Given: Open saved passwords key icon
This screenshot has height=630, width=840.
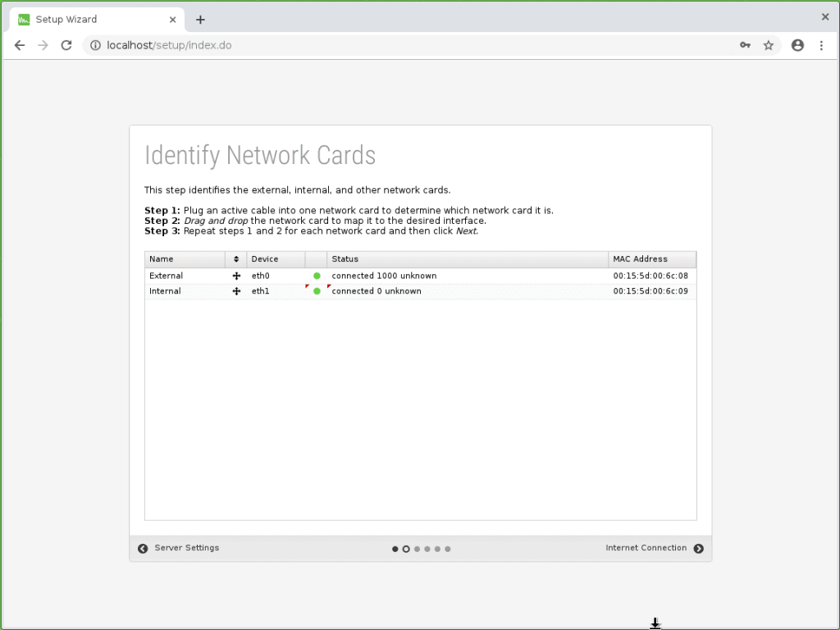Looking at the screenshot, I should [745, 46].
